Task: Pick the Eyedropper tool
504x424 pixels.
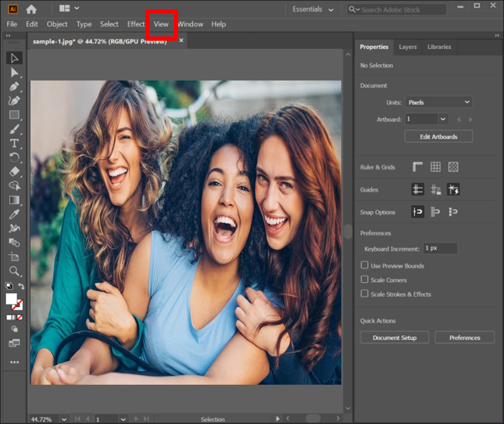Action: point(14,214)
